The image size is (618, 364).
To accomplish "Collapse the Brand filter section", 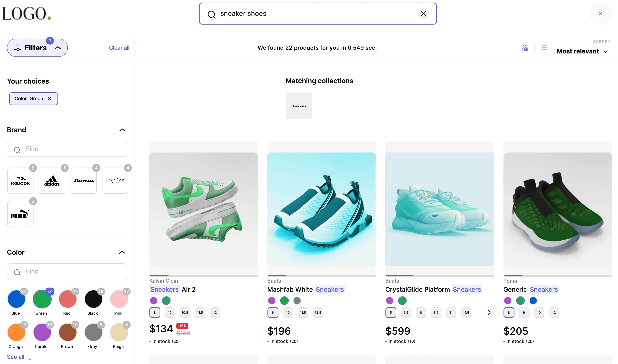I will pos(122,130).
